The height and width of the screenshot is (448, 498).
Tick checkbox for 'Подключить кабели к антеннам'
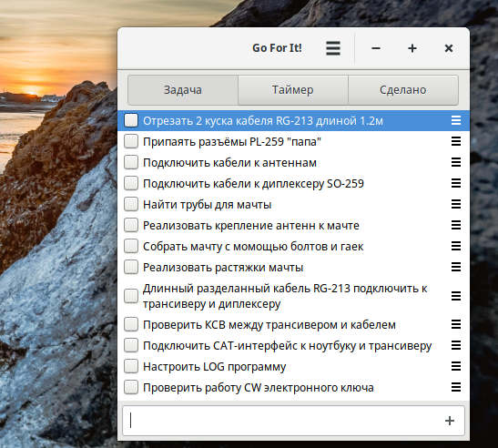click(131, 162)
